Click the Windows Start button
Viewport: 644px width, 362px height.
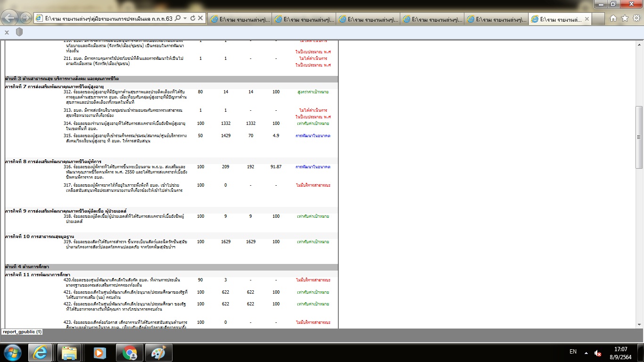pos(13,353)
